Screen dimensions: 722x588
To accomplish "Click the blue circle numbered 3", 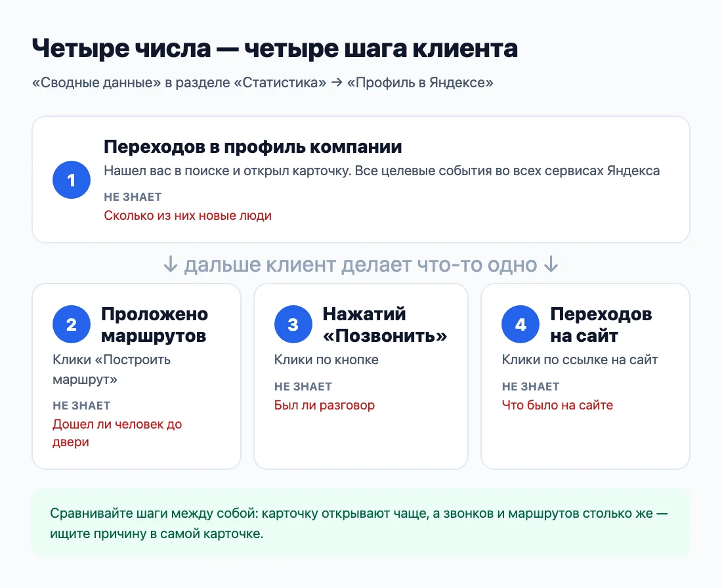I will 293,324.
